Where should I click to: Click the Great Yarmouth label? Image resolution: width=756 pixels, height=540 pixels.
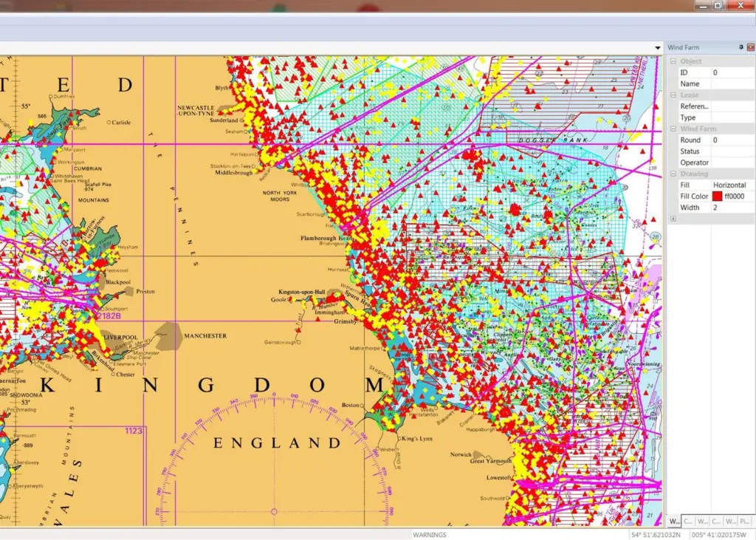point(491,461)
